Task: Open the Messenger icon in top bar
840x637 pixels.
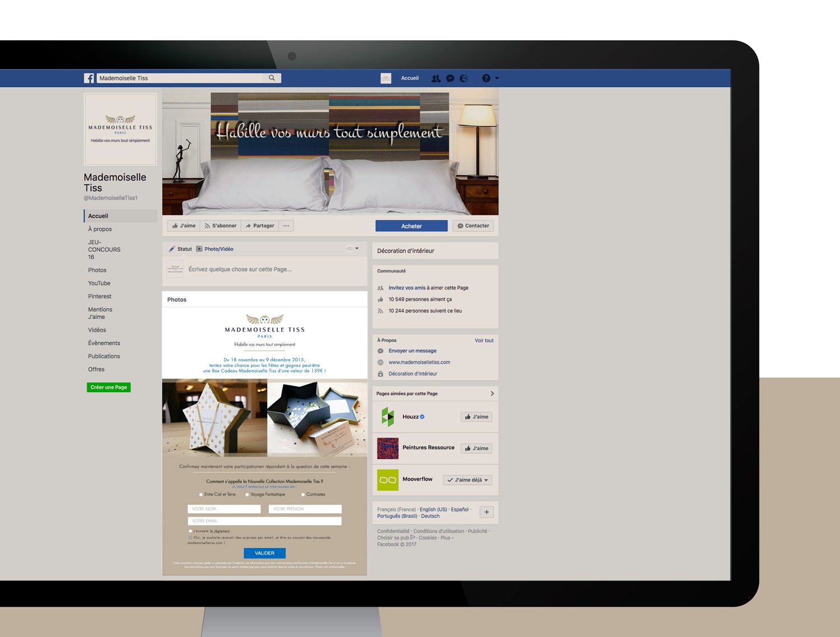Action: click(x=450, y=78)
